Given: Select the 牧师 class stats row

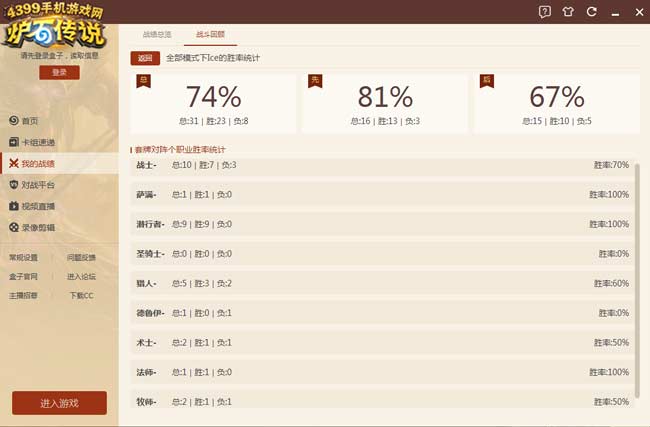Looking at the screenshot, I should pos(382,401).
